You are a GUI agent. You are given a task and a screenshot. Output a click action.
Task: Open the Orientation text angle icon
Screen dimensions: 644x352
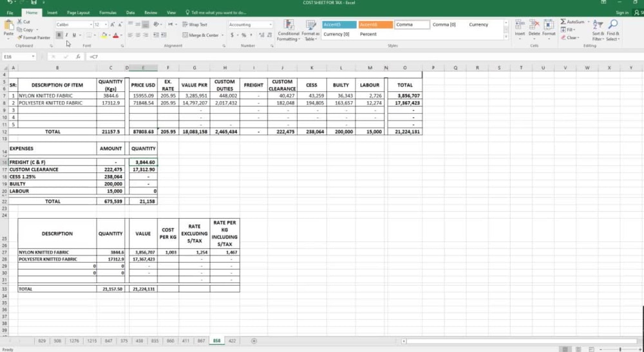[156, 24]
